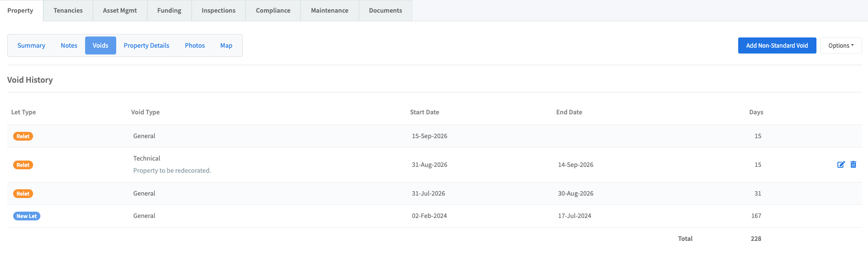Open the Compliance tab

273,10
